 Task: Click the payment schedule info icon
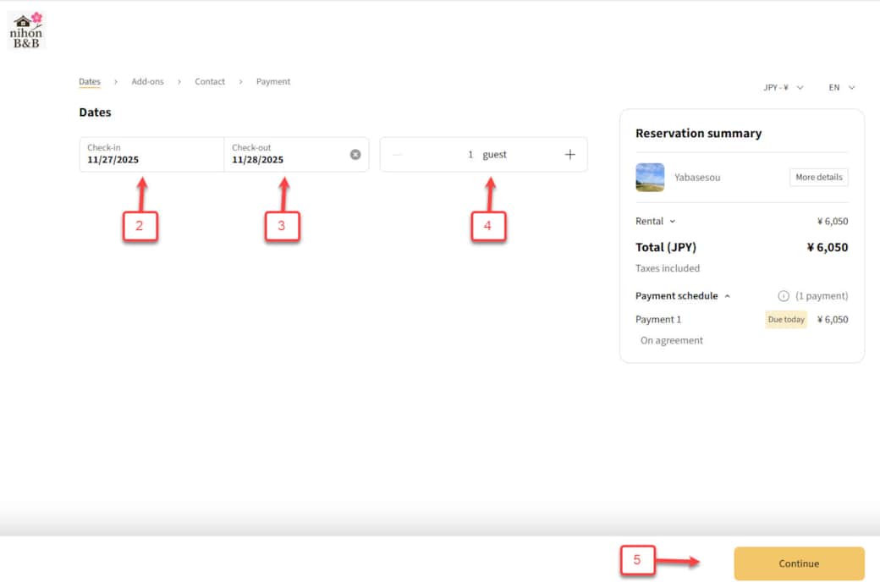coord(784,296)
